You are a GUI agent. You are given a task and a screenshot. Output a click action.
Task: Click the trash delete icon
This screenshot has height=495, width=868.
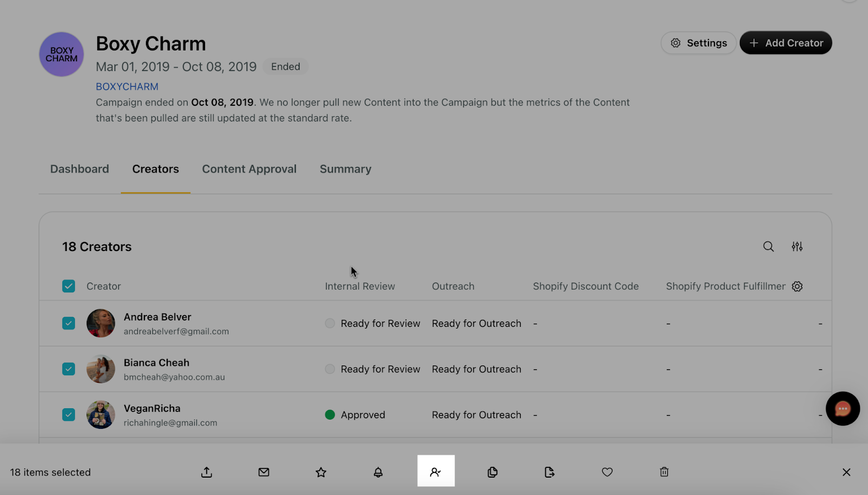point(664,472)
